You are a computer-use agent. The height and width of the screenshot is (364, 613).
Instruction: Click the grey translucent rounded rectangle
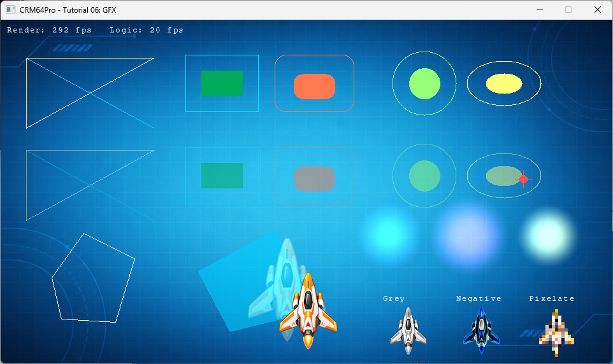point(314,178)
